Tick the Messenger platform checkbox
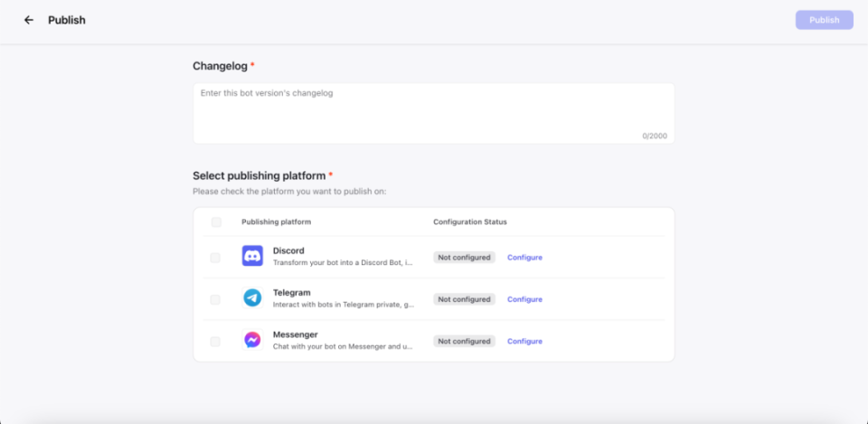The image size is (868, 424). (x=215, y=342)
